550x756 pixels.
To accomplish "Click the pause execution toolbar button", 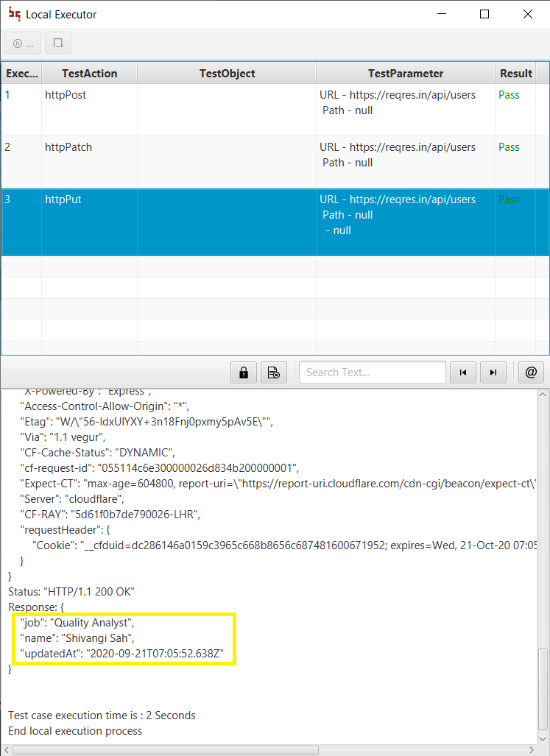I will pos(23,43).
